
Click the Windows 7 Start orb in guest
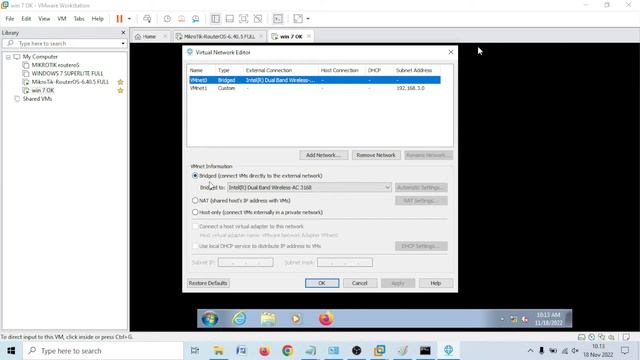pos(210,319)
